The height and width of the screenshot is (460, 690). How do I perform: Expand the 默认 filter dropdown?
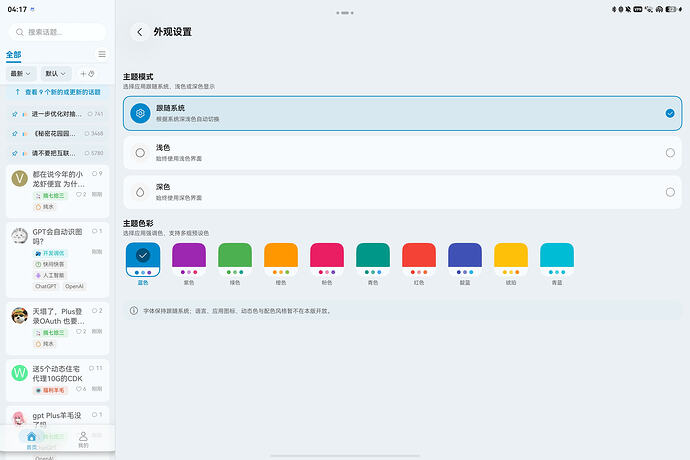pyautogui.click(x=56, y=74)
